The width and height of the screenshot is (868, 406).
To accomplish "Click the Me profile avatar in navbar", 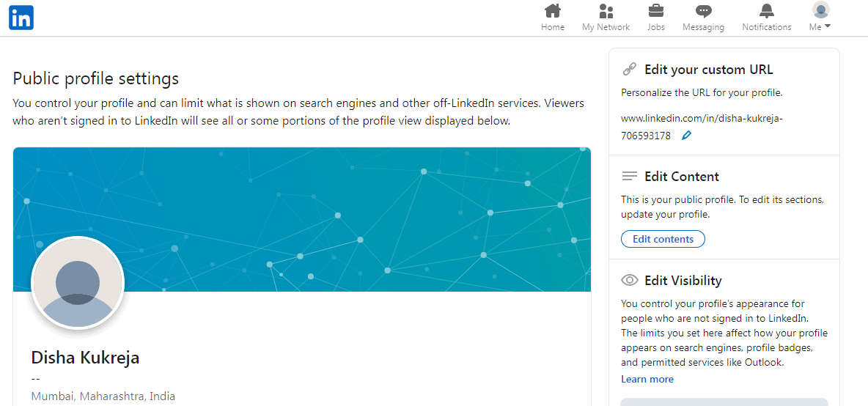I will pos(820,10).
